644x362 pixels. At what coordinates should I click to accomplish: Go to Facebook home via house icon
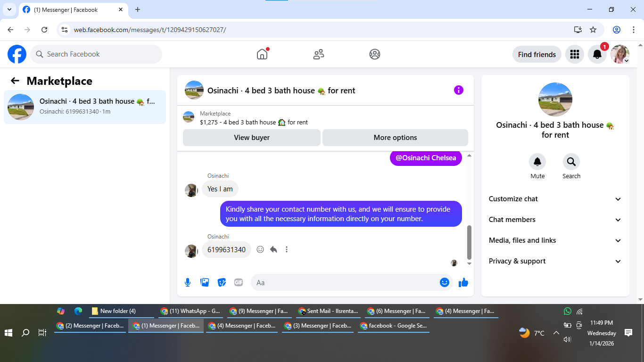[262, 54]
